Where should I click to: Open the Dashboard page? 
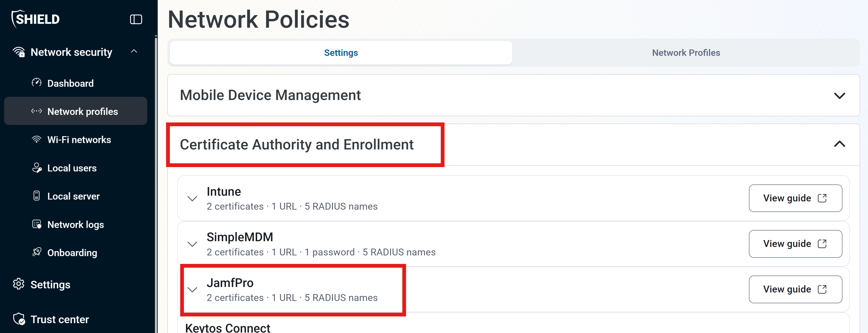(x=70, y=83)
